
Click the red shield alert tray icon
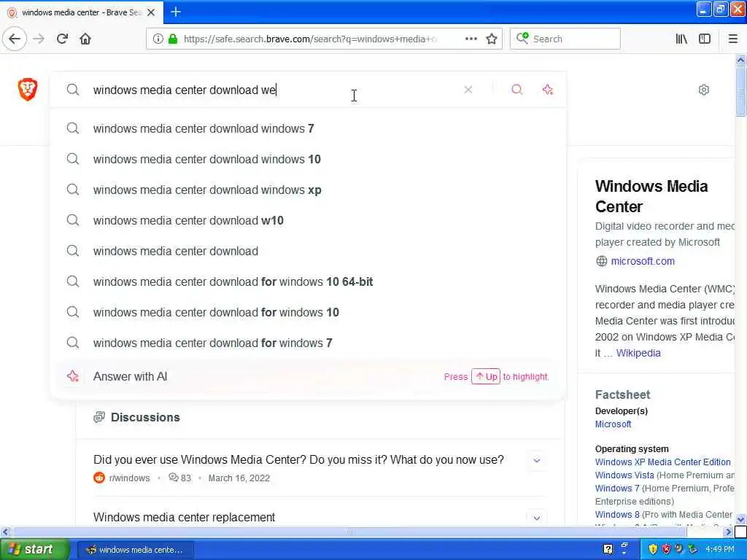[x=666, y=549]
